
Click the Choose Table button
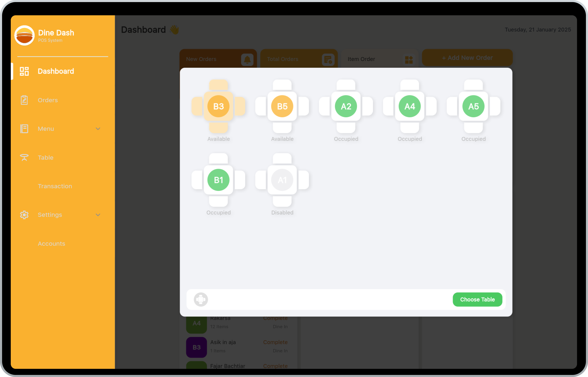pyautogui.click(x=477, y=299)
